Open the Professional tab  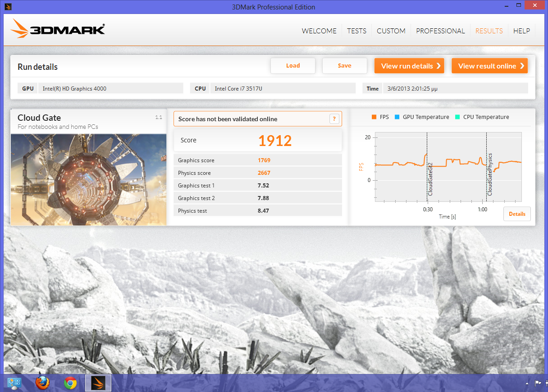(x=440, y=31)
